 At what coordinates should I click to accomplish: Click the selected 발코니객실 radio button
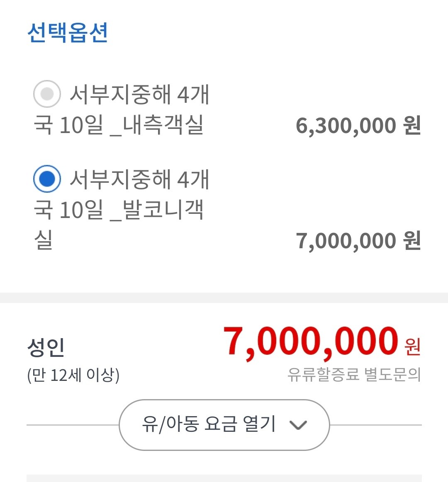pos(47,179)
